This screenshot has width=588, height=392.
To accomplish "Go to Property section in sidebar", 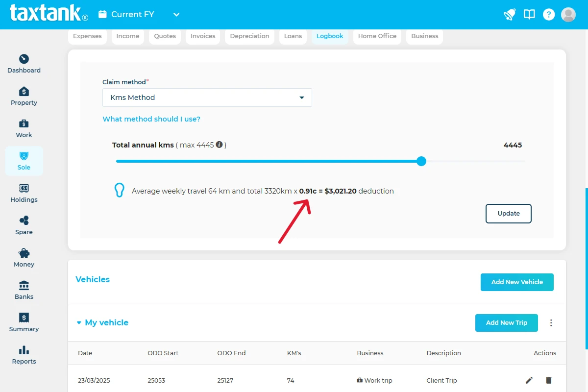I will (24, 91).
